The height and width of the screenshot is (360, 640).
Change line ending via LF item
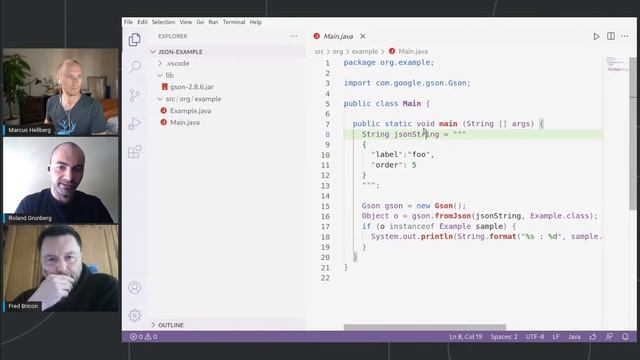pyautogui.click(x=556, y=337)
